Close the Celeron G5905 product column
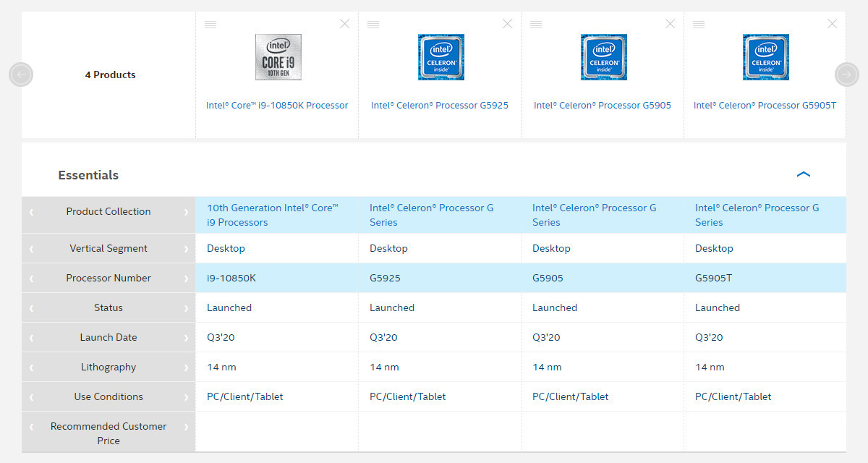 point(671,24)
